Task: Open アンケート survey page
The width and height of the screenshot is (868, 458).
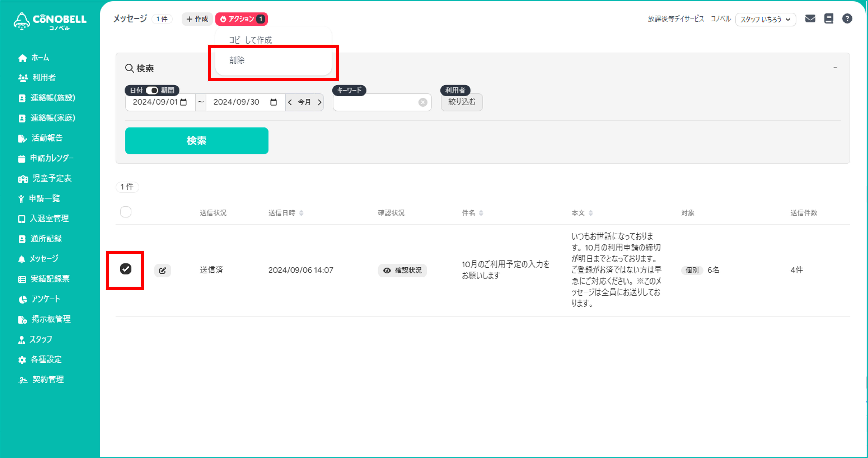Action: coord(39,299)
